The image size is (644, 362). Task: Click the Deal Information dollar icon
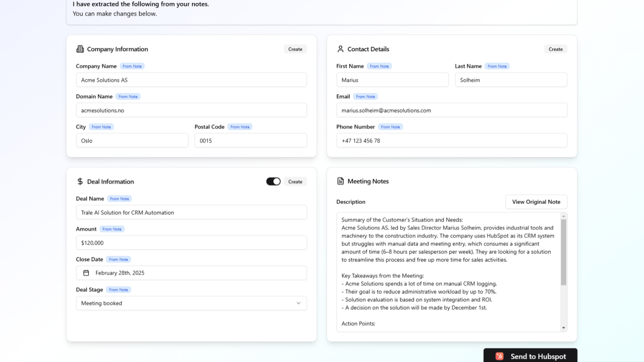(x=80, y=181)
